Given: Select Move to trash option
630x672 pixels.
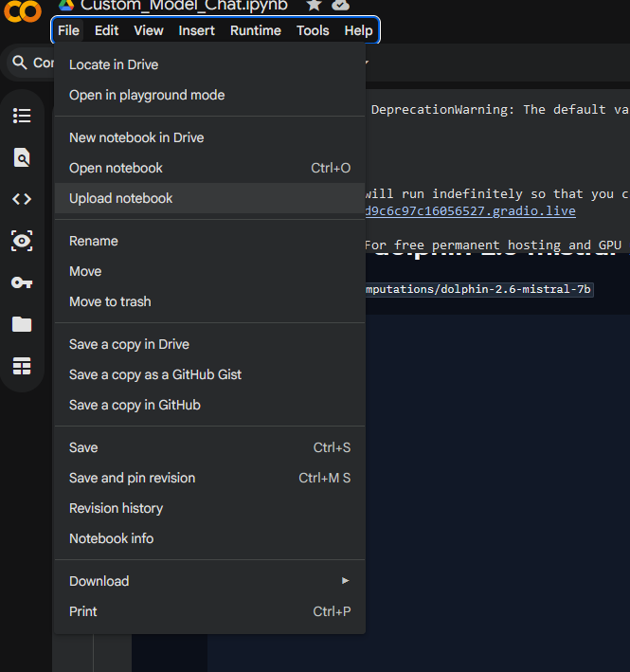Looking at the screenshot, I should (110, 301).
